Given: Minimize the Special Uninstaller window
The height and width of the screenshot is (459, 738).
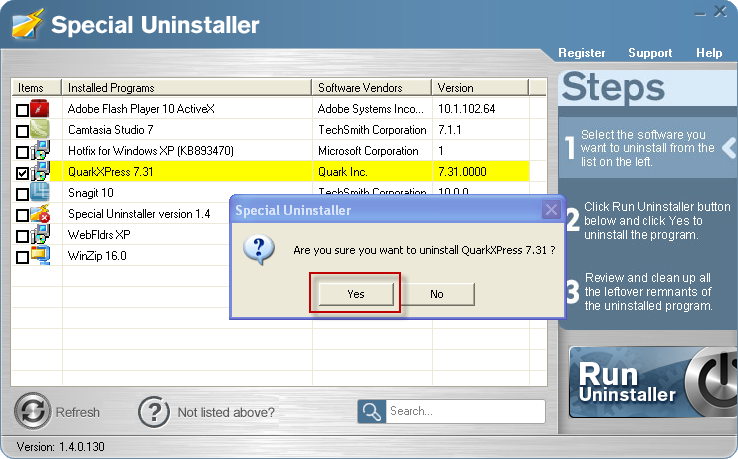Looking at the screenshot, I should [x=700, y=14].
